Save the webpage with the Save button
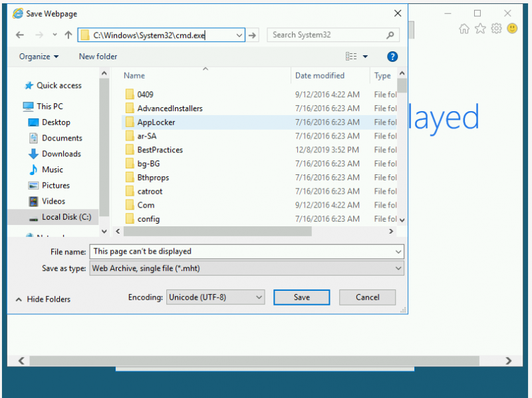 (x=301, y=298)
